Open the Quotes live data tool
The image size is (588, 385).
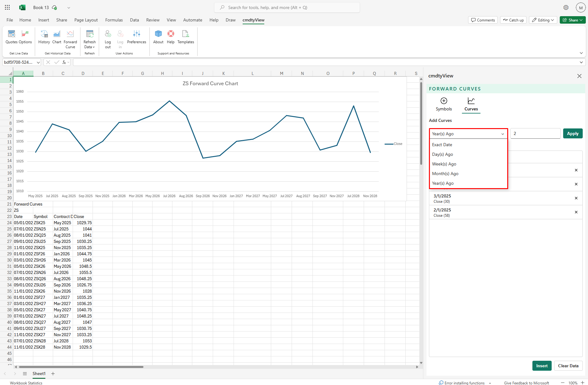point(11,37)
